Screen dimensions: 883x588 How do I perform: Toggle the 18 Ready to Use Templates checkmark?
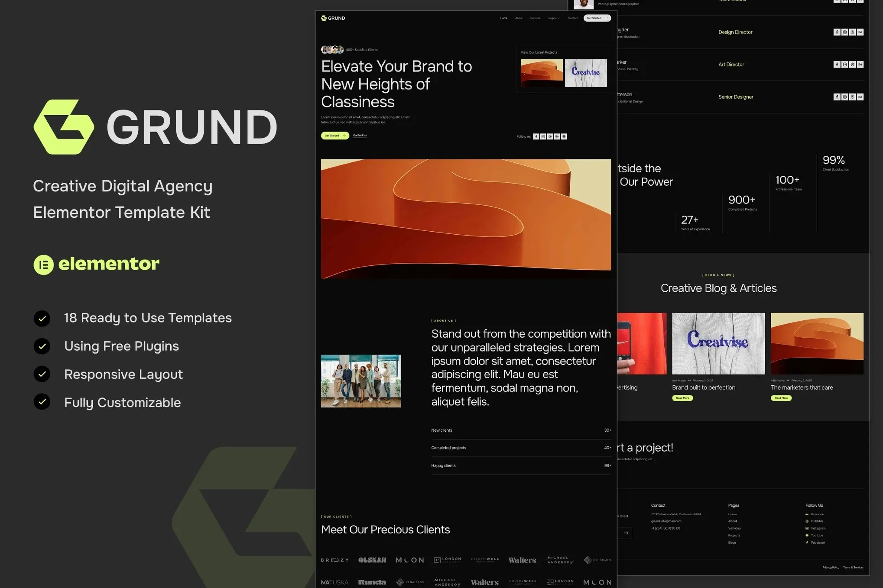pos(42,318)
